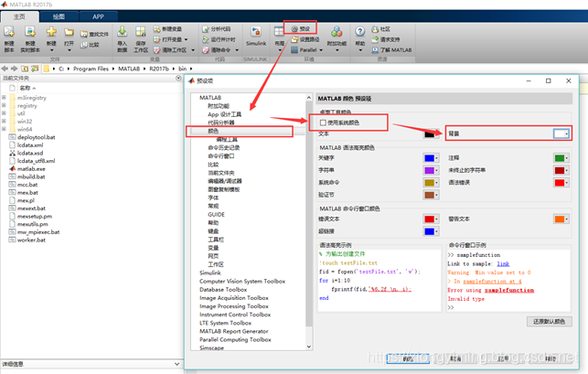Click the 查找文件 (Find Files) icon
This screenshot has width=588, height=374.
[x=84, y=34]
